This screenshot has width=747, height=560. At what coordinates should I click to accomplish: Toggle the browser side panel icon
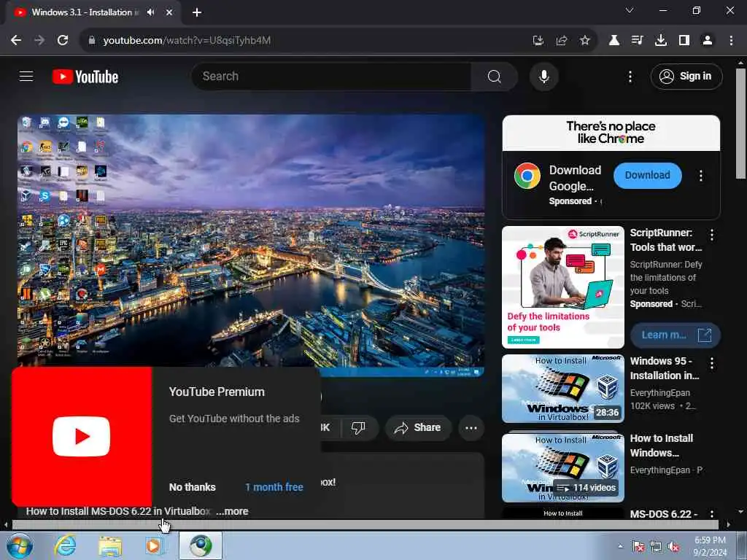(x=684, y=41)
